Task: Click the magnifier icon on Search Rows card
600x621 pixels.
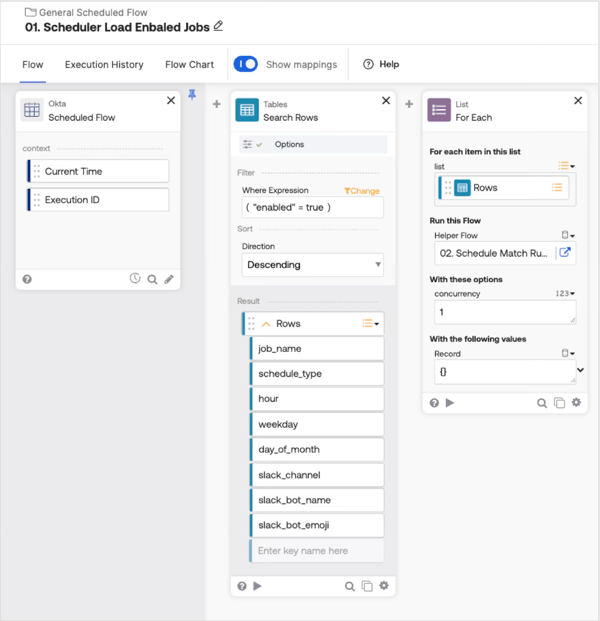Action: 349,586
